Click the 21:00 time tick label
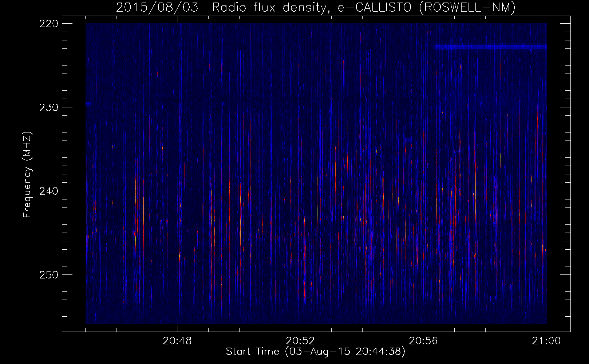 coord(546,341)
